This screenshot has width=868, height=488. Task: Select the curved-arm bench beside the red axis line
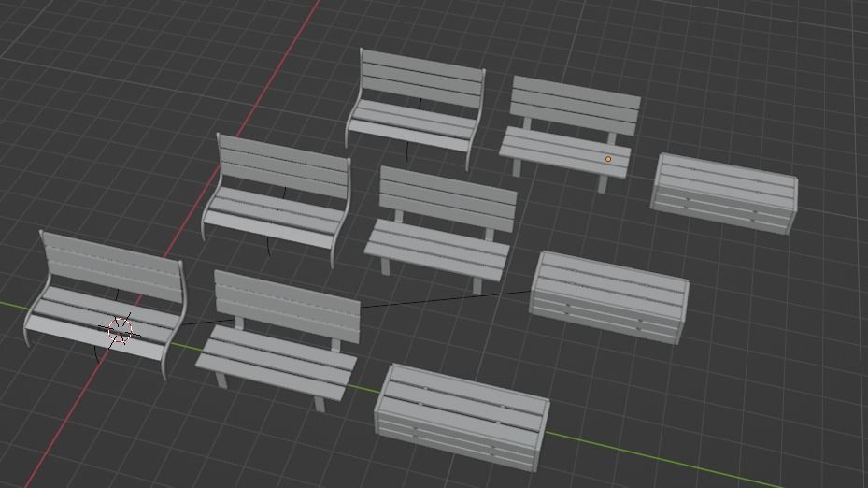[x=276, y=200]
